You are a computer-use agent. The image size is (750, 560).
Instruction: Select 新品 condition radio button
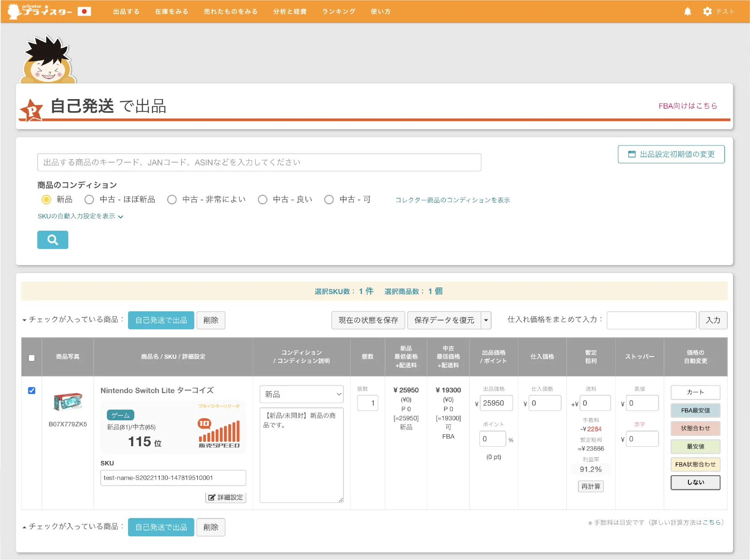46,199
